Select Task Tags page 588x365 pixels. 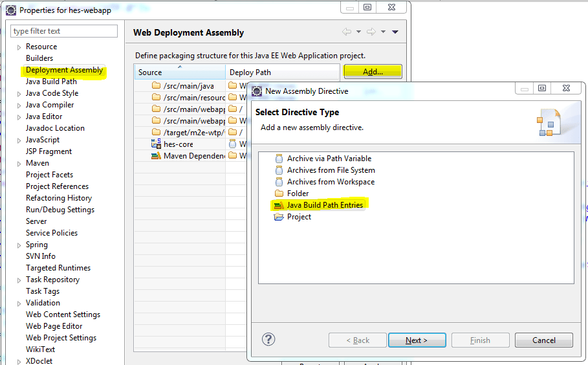tap(43, 291)
